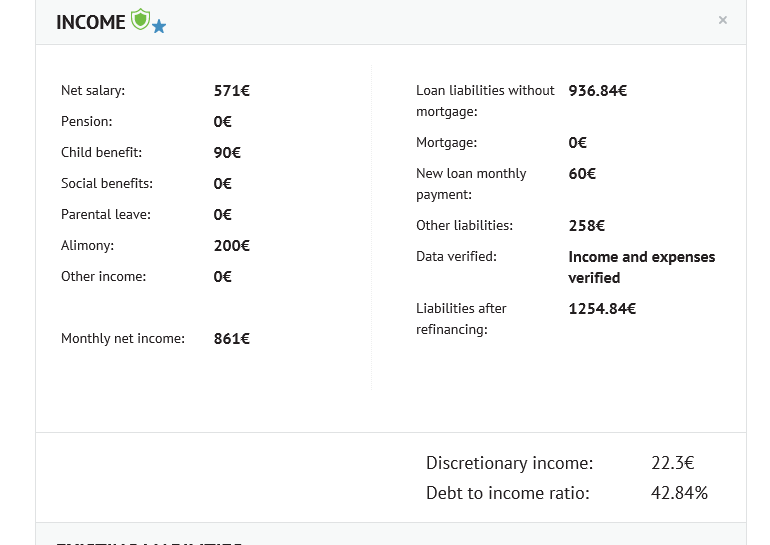Image resolution: width=770 pixels, height=545 pixels.
Task: Click the Child benefit amount 90€
Action: (x=227, y=153)
